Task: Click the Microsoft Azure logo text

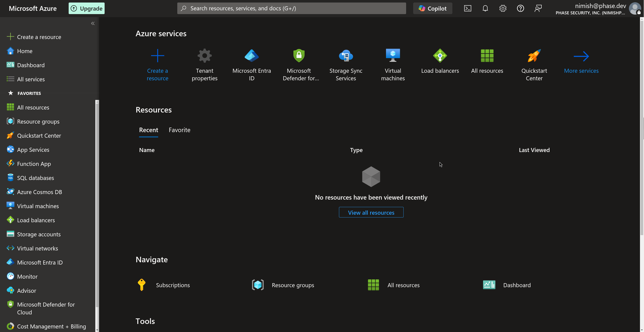Action: (x=33, y=8)
